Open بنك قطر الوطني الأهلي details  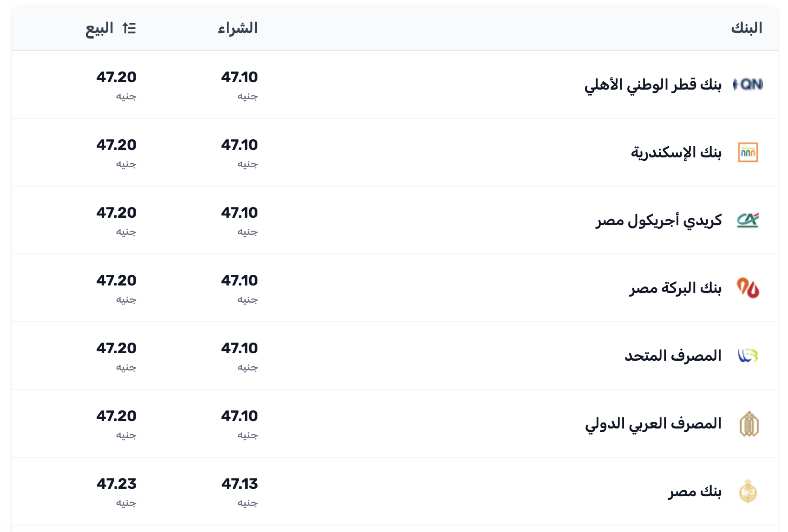tap(654, 84)
